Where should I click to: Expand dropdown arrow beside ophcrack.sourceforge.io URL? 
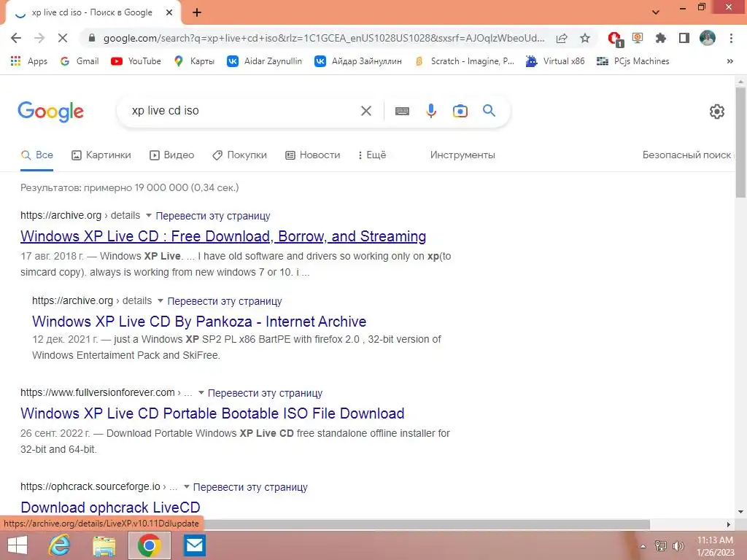click(187, 486)
